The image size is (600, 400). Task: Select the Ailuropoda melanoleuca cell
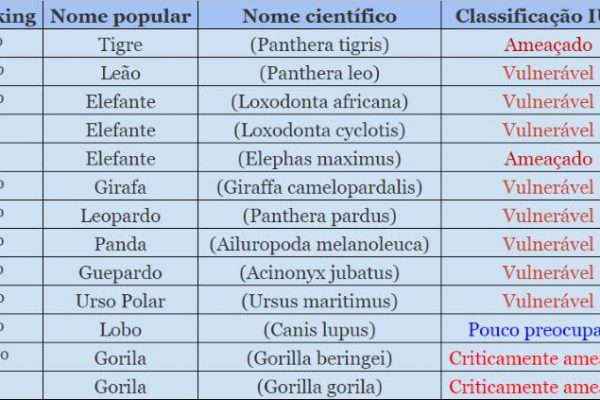[319, 244]
